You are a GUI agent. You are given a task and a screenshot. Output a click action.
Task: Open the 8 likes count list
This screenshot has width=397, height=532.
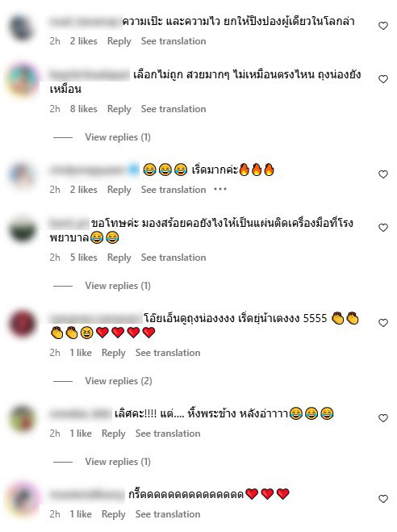[x=84, y=109]
